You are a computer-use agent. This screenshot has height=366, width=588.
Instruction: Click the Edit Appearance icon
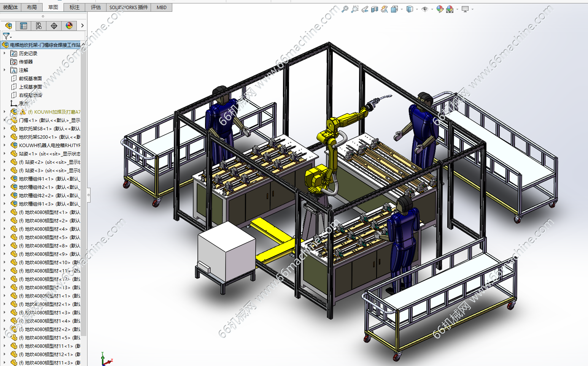pyautogui.click(x=440, y=9)
